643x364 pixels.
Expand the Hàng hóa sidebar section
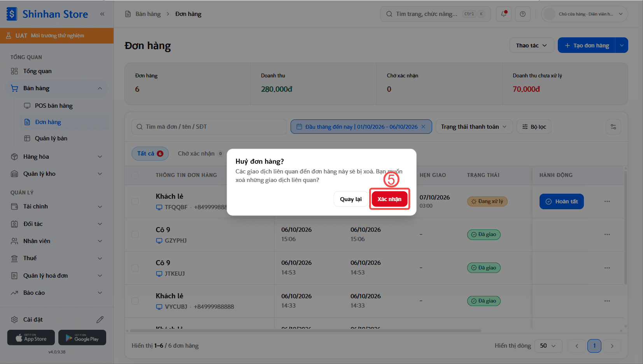pyautogui.click(x=57, y=157)
